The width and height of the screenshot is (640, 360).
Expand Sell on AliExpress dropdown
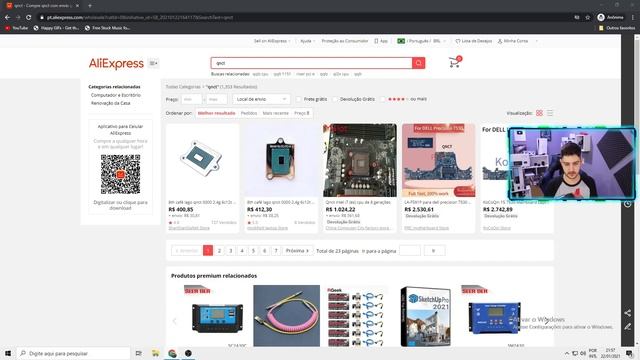(x=272, y=41)
